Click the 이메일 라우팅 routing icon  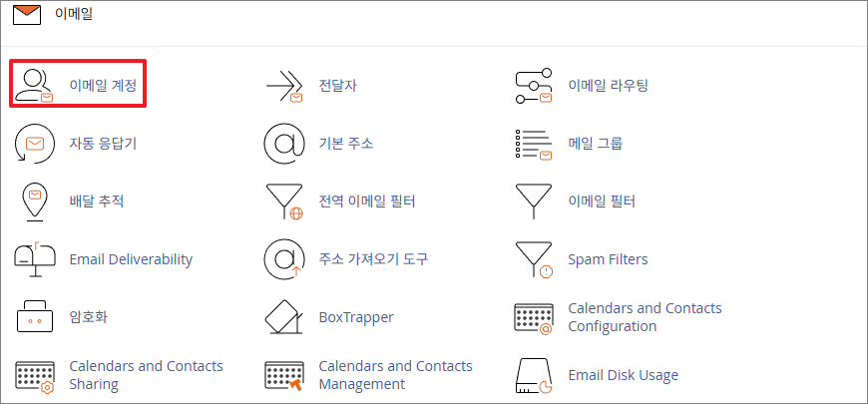(533, 86)
